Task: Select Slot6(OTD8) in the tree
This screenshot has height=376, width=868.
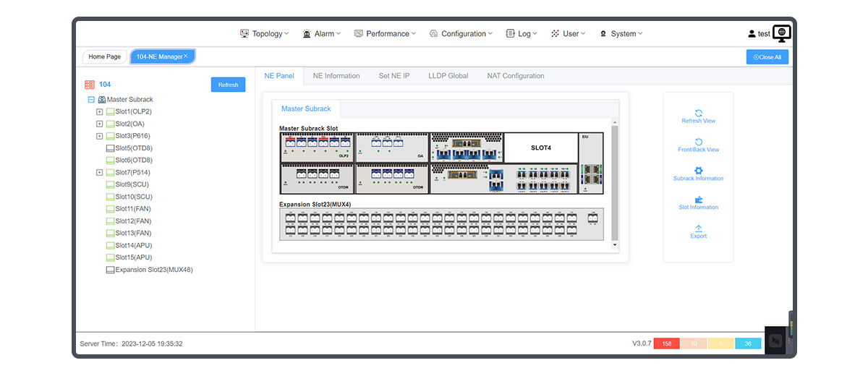Action: [134, 161]
